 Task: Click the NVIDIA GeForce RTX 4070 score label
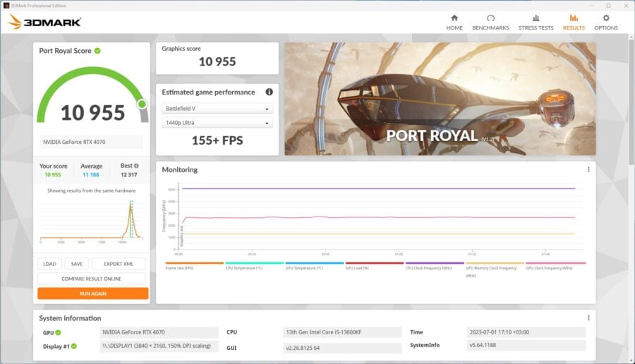pyautogui.click(x=91, y=142)
